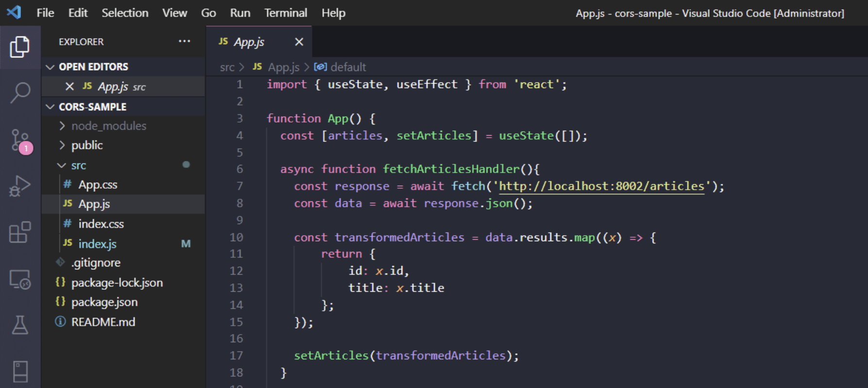Click the default symbol icon in breadcrumb

(320, 67)
